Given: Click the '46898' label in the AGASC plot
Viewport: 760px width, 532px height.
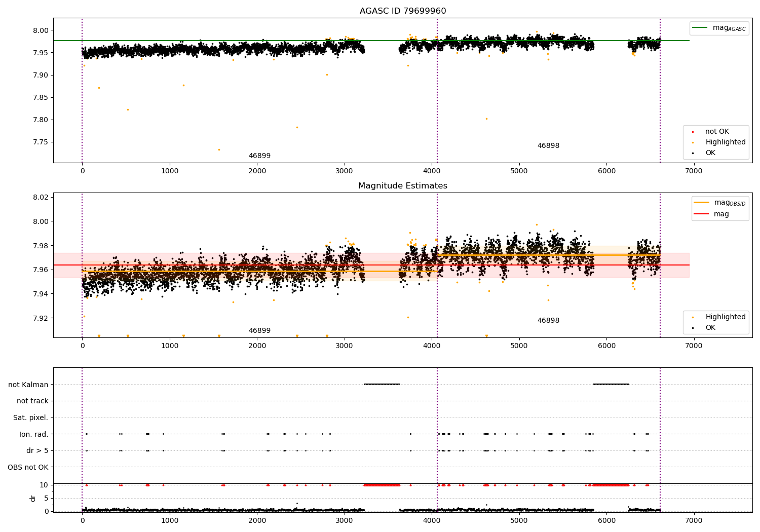Looking at the screenshot, I should [548, 146].
